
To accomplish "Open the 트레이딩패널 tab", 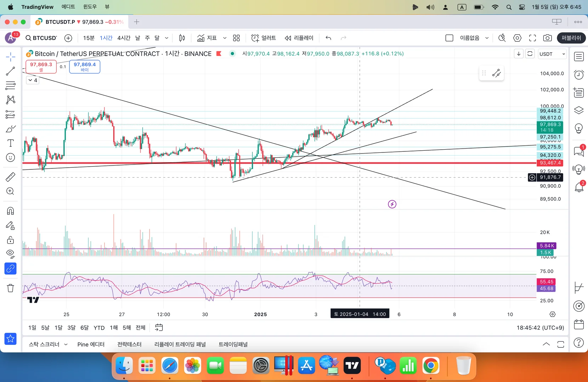I will [x=233, y=345].
